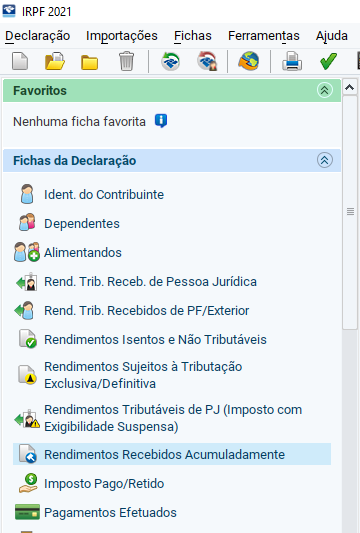This screenshot has width=360, height=533.
Task: Select Rendimentos Recebidos Acumuladamente
Action: tap(172, 454)
